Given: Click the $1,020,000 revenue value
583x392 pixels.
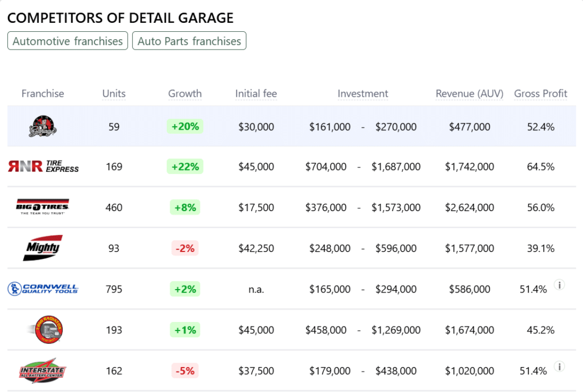Looking at the screenshot, I should (470, 371).
